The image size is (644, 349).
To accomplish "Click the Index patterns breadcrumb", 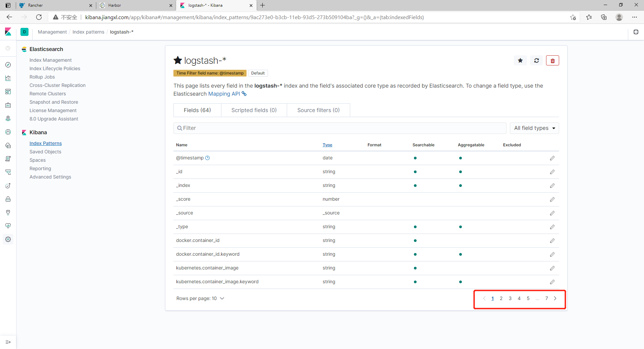I will click(x=89, y=32).
